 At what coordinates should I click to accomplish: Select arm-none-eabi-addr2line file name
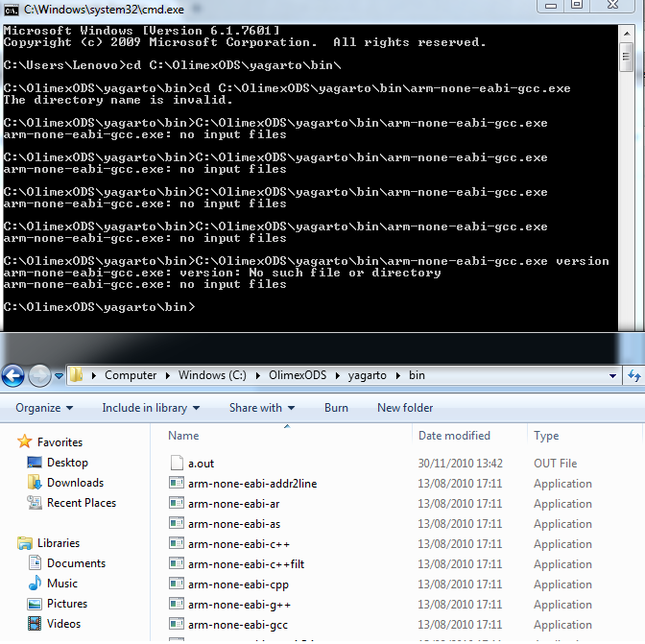[252, 484]
